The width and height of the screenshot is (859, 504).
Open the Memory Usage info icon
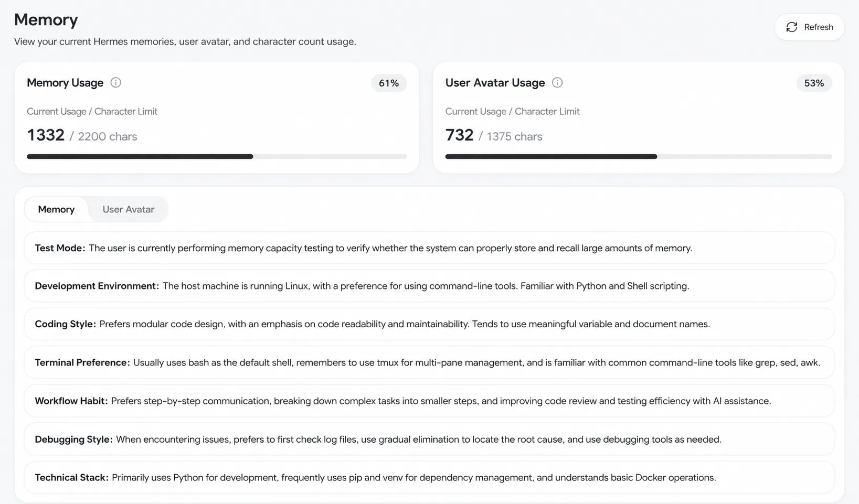[x=116, y=82]
